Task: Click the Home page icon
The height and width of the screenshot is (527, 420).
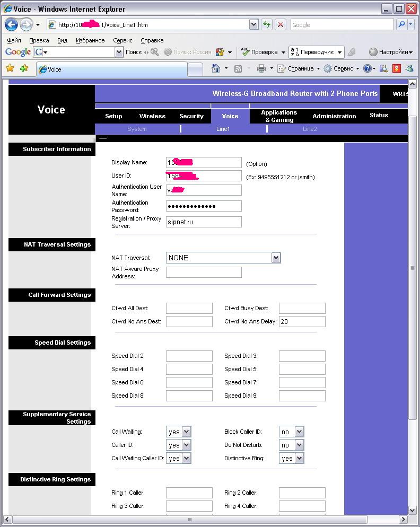Action: coord(215,68)
